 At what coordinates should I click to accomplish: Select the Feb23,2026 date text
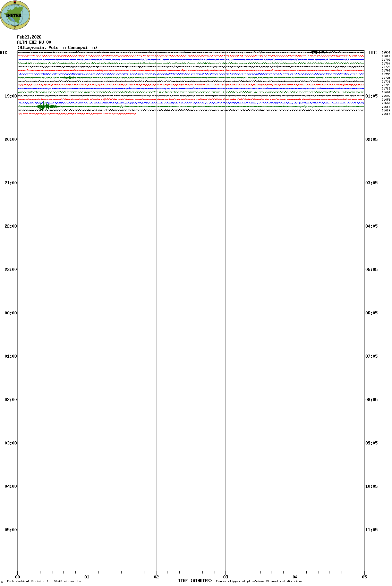(29, 37)
